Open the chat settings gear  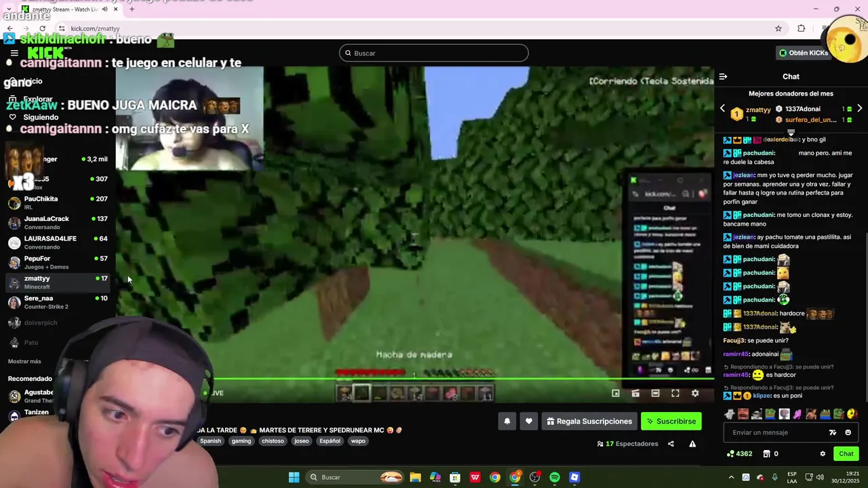click(x=823, y=454)
